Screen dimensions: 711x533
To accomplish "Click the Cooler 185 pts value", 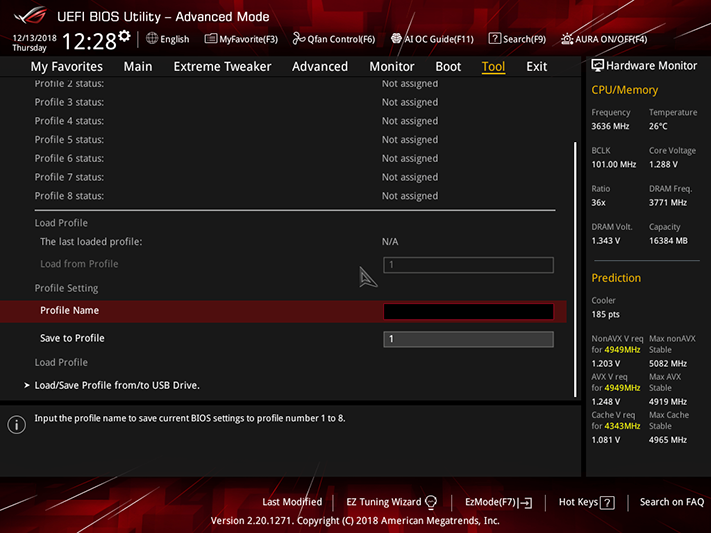I will point(605,314).
